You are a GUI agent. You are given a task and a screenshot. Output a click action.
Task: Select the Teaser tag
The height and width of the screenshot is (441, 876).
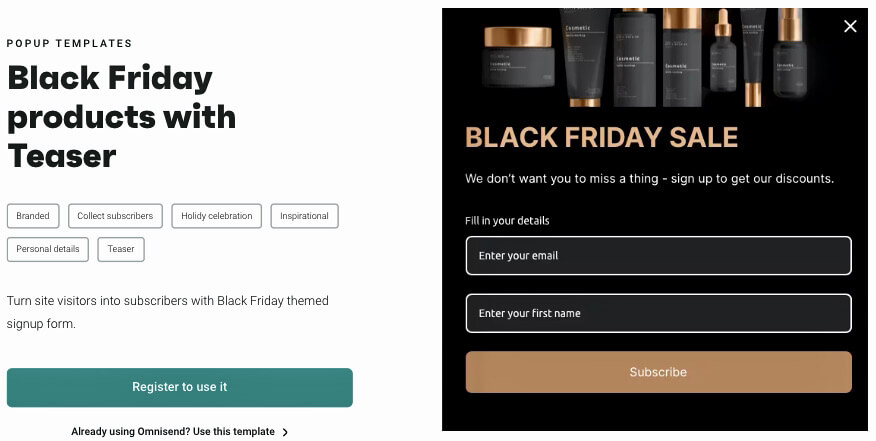[121, 249]
